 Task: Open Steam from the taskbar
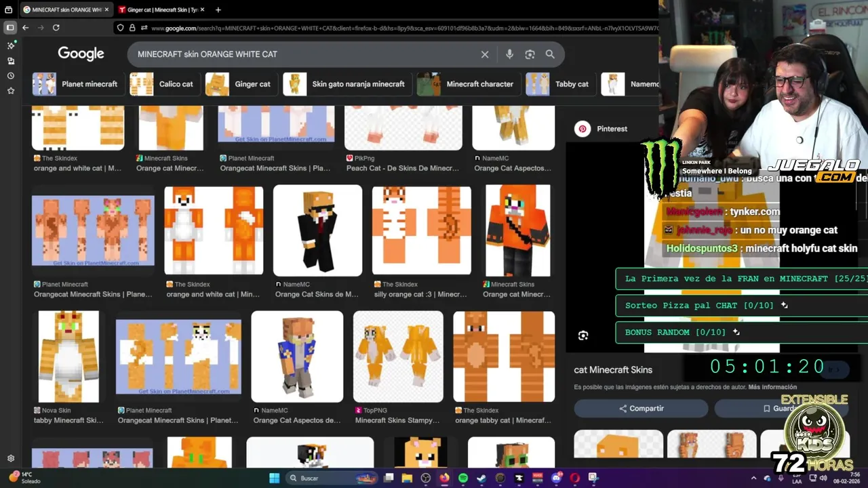coord(481,478)
